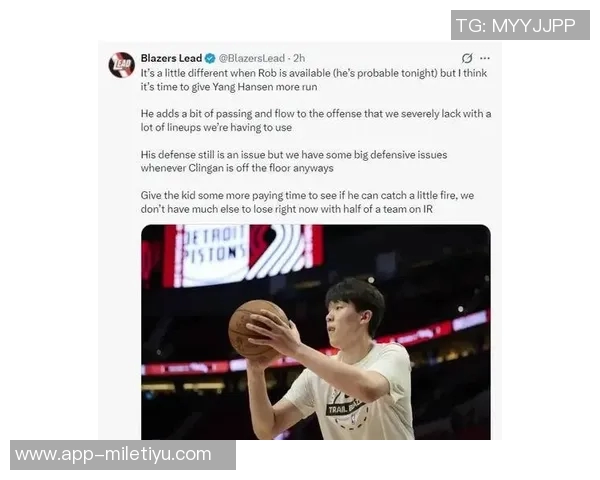
Task: Click the basketball in the photo
Action: point(257,329)
